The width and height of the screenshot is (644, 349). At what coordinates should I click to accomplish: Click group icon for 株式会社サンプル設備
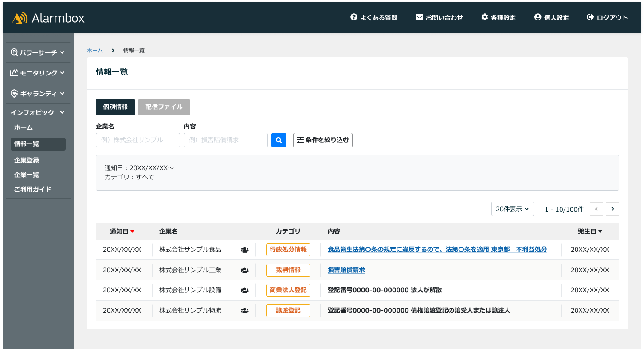point(244,290)
